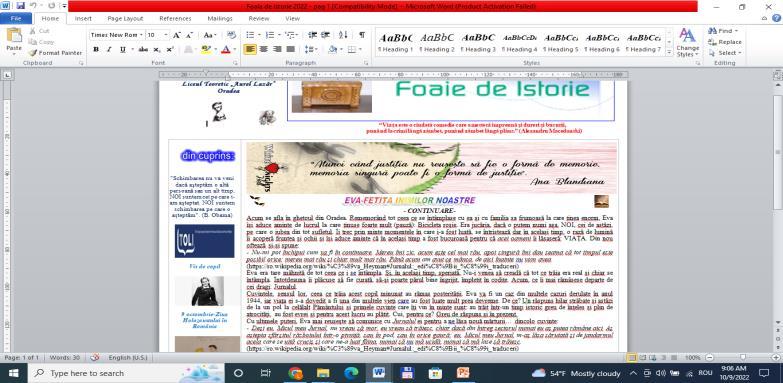The image size is (783, 383).
Task: Open the Times New Roman font dropdown
Action: [x=141, y=35]
